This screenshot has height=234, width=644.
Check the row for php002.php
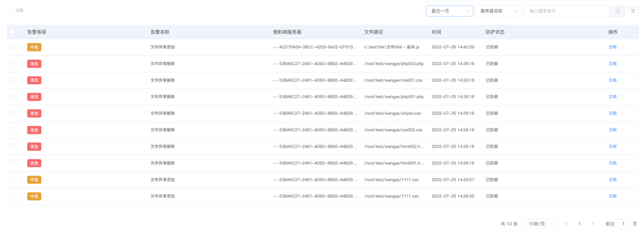[x=13, y=64]
